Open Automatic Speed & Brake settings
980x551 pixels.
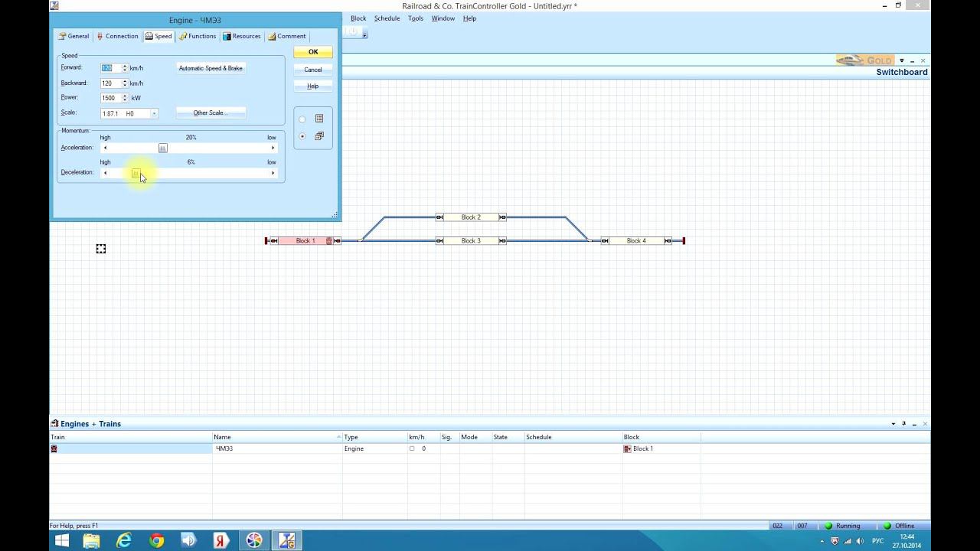[211, 68]
